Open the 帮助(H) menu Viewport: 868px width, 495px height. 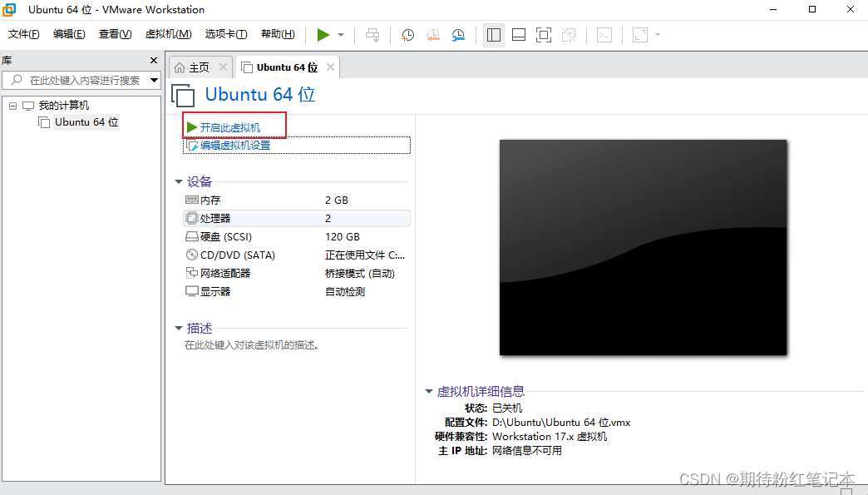[x=278, y=34]
